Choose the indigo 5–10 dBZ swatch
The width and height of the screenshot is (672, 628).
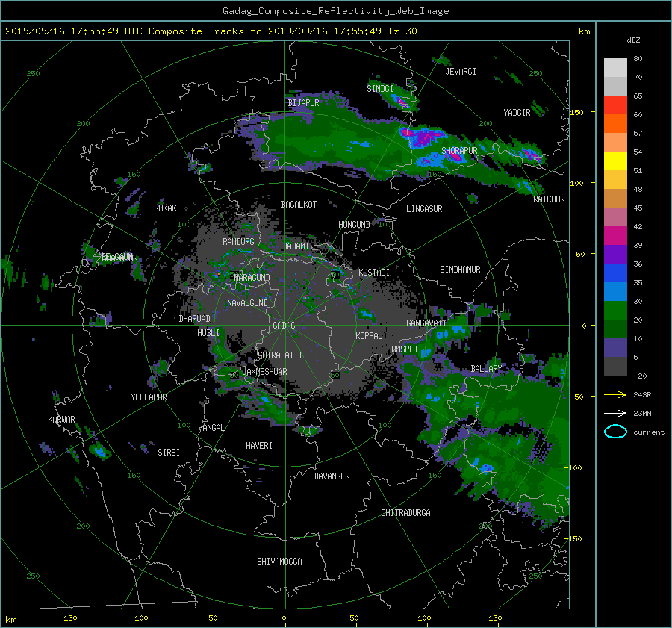pyautogui.click(x=615, y=348)
